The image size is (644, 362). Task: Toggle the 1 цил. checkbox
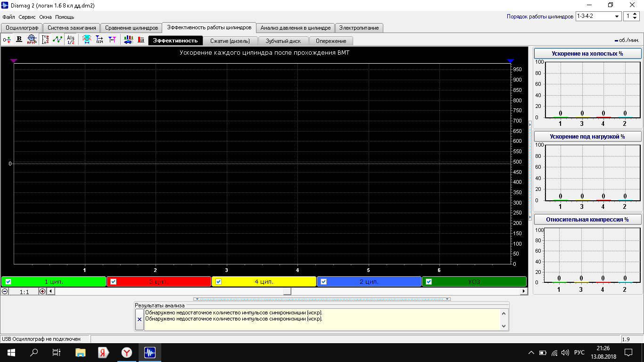[x=8, y=282]
